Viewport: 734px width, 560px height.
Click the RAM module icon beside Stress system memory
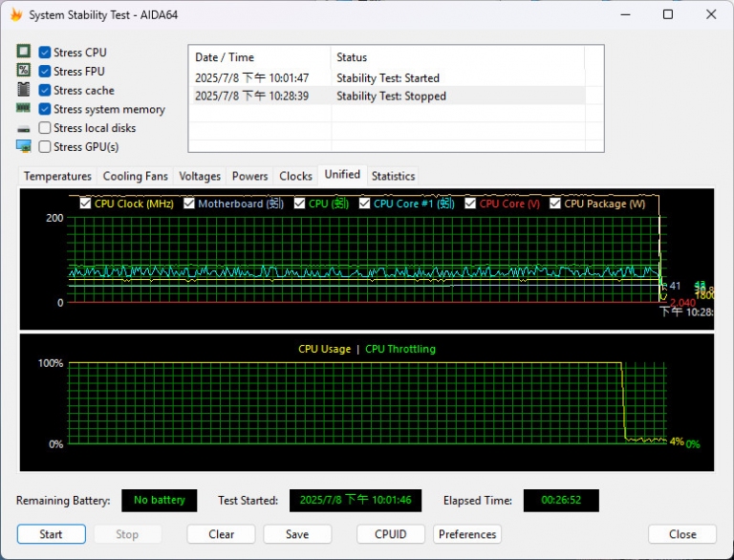click(23, 108)
